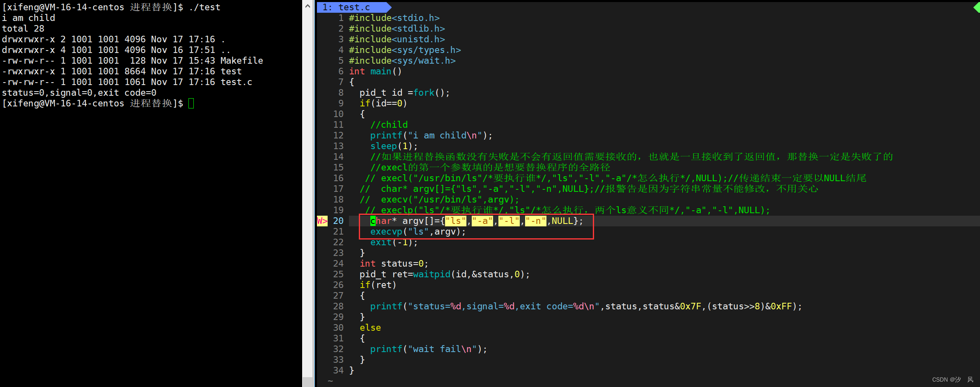Screen dimensions: 980x387
Task: Click highlighted "ls" string on line 20
Action: pyautogui.click(x=456, y=221)
